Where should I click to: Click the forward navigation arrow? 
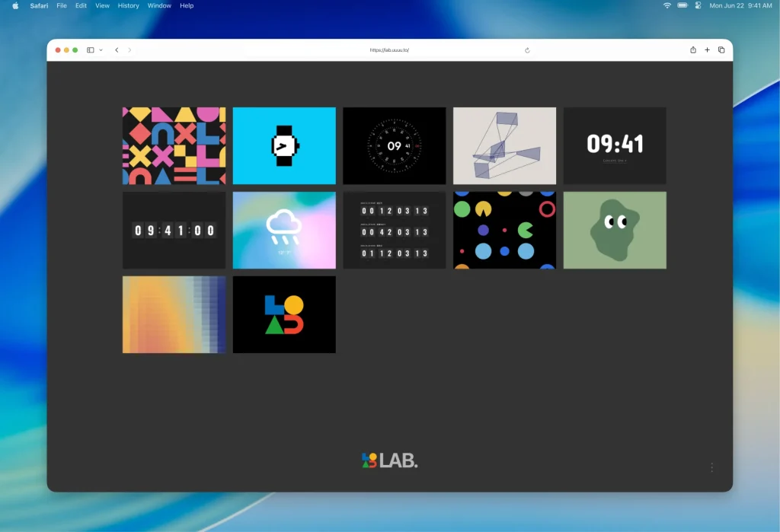(x=129, y=50)
